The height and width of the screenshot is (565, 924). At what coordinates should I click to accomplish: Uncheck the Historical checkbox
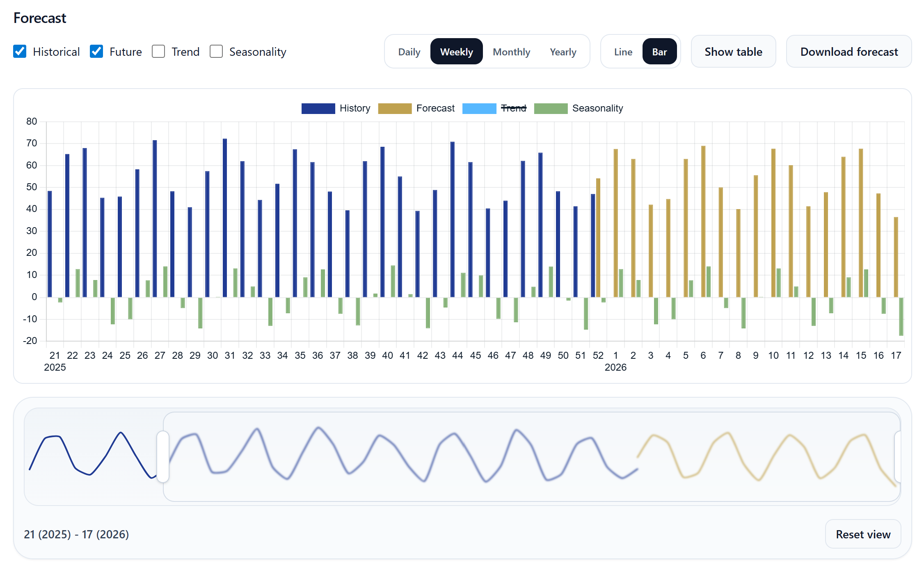click(20, 51)
